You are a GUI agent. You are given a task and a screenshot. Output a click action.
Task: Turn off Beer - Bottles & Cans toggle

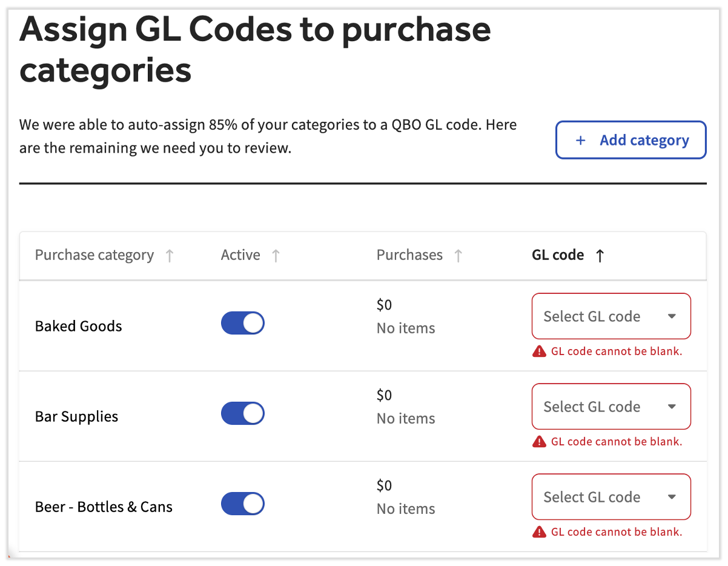click(243, 504)
